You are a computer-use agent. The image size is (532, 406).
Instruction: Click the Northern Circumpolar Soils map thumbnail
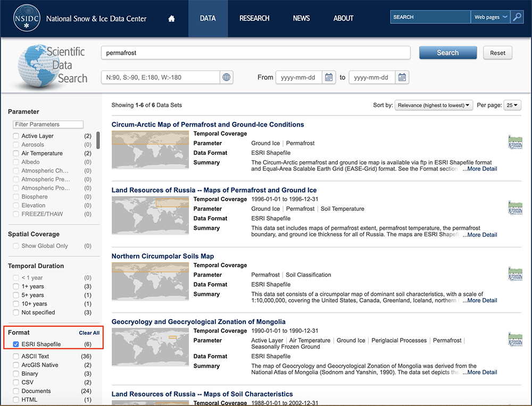(x=151, y=281)
